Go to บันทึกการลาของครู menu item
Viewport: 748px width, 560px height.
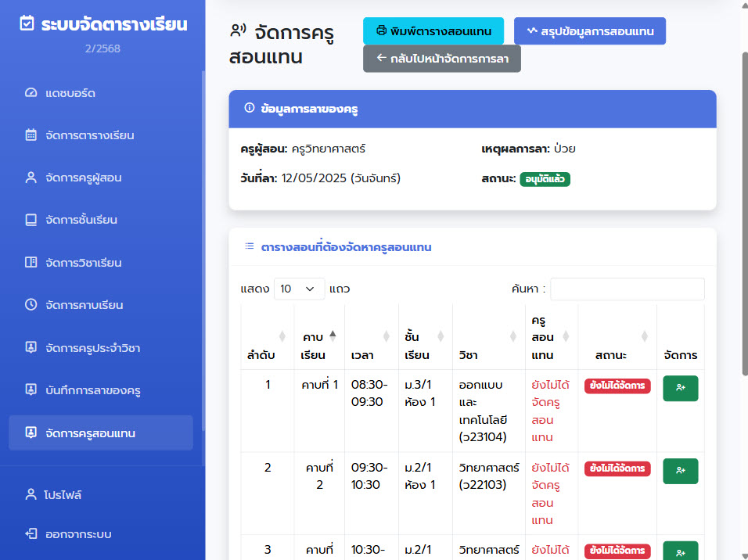[92, 389]
